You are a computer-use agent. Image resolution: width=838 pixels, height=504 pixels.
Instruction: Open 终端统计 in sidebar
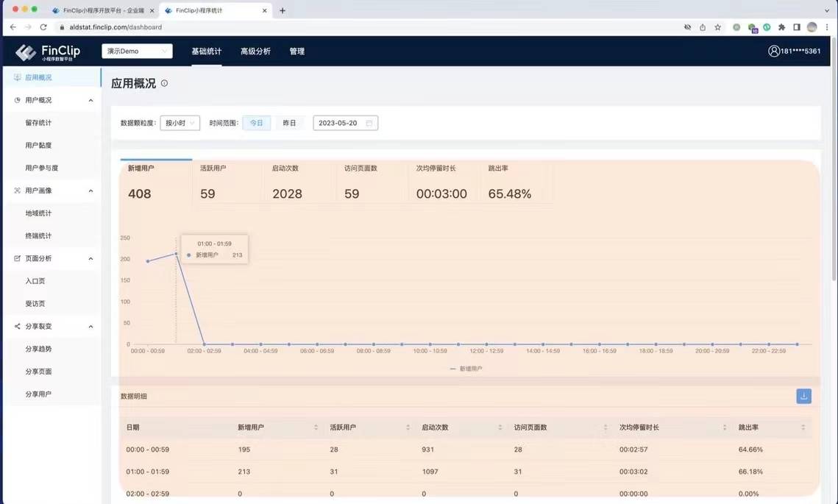tap(38, 235)
